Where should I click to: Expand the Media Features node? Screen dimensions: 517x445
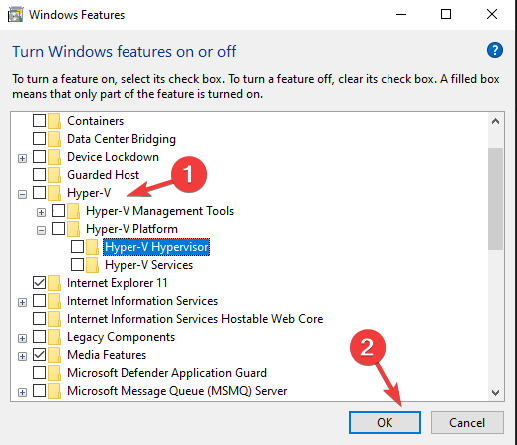point(22,356)
